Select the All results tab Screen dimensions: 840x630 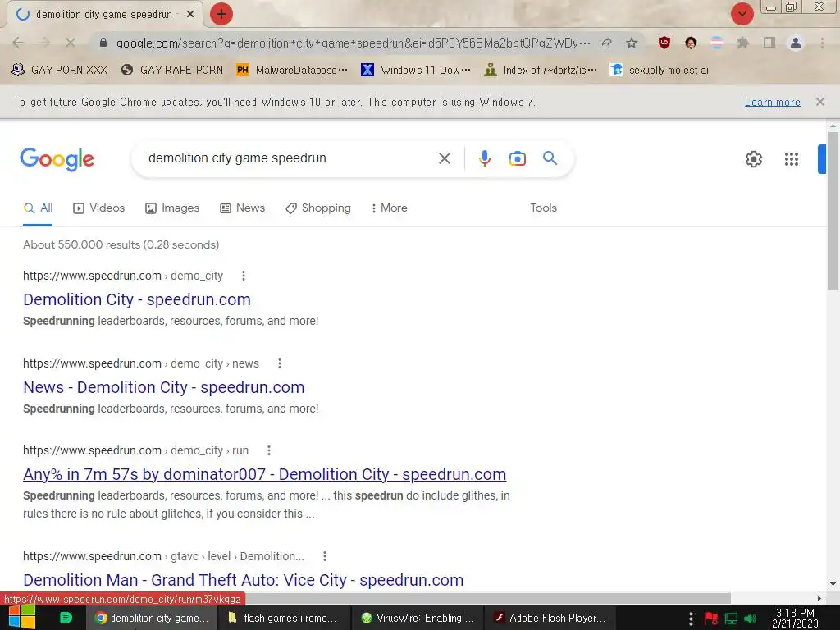pyautogui.click(x=38, y=208)
